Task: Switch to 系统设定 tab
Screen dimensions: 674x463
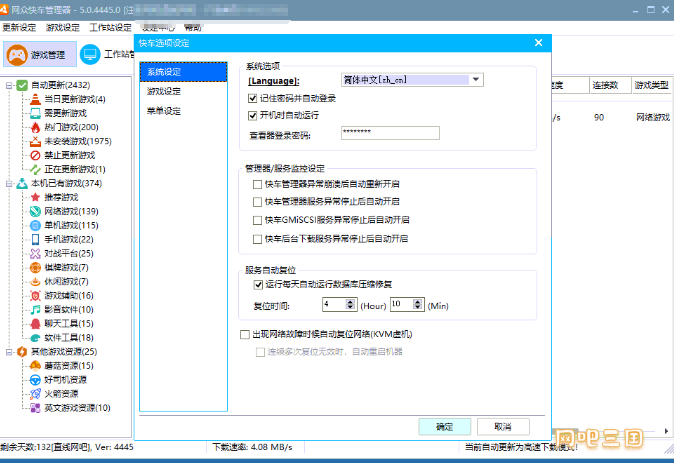Action: [x=184, y=72]
